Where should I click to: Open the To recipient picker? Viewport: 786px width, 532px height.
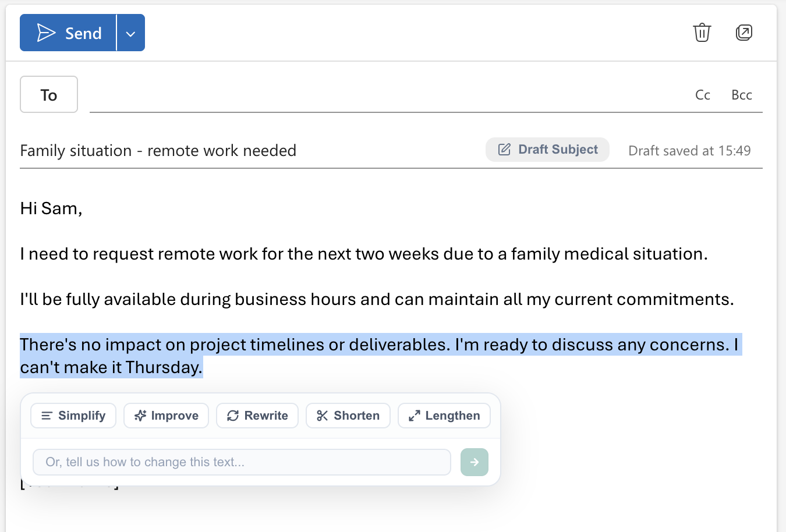[x=49, y=94]
